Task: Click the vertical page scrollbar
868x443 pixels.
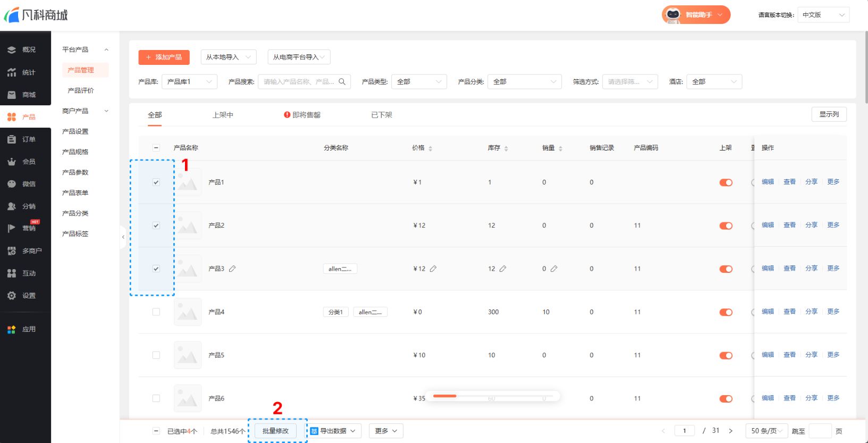Action: coord(866,66)
